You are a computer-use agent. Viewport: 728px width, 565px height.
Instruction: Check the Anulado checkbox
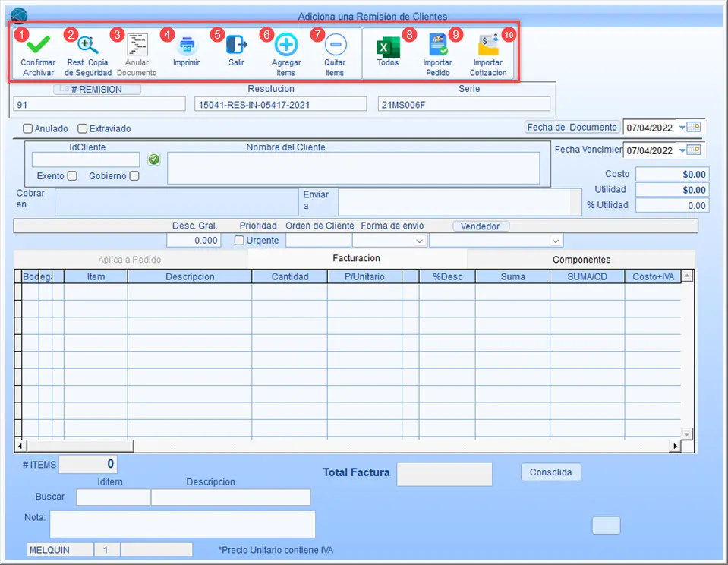tap(28, 128)
